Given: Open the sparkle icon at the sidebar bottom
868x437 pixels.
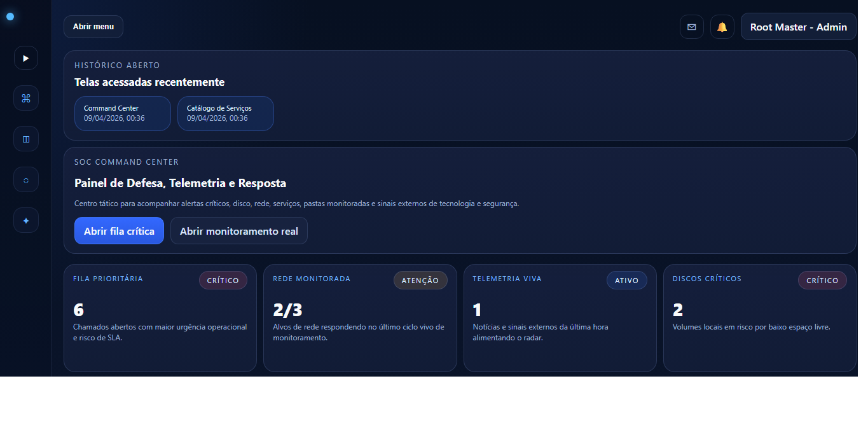Looking at the screenshot, I should (x=25, y=220).
